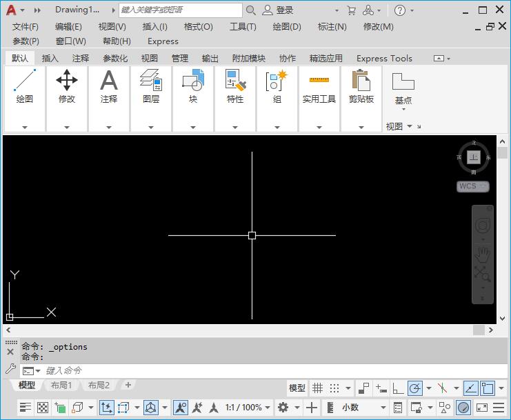Viewport: 511px width, 420px height.
Task: Open the Autodesk App Store cart icon
Action: point(351,10)
